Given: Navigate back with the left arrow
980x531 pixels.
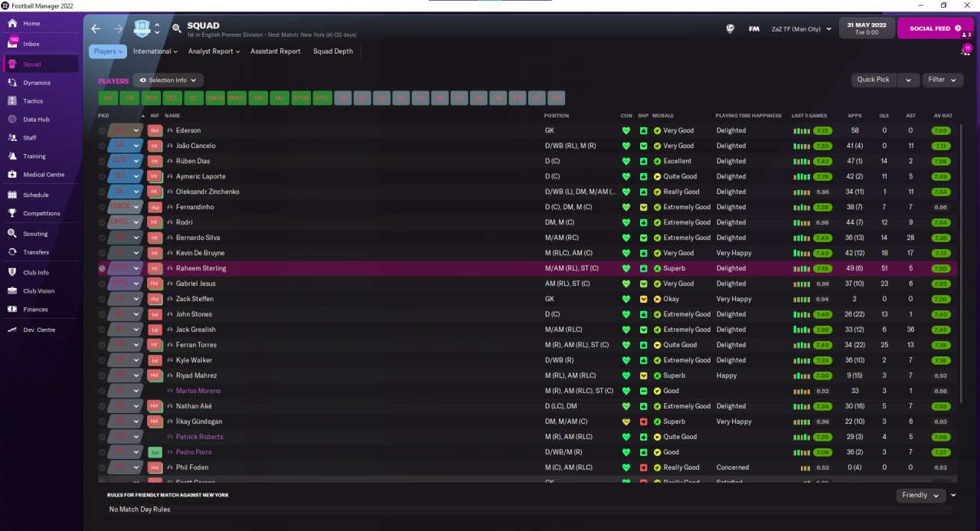Looking at the screenshot, I should tap(96, 28).
